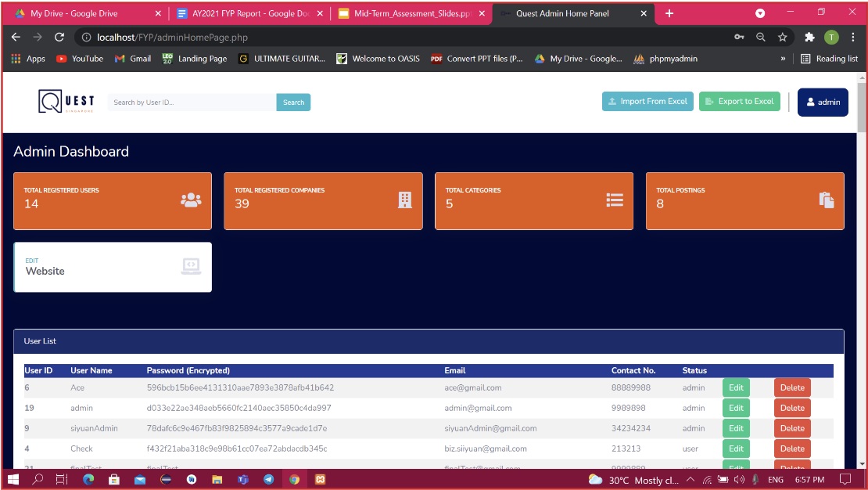Screen dimensions: 868x490
Task: Open the admin account menu
Action: [823, 102]
